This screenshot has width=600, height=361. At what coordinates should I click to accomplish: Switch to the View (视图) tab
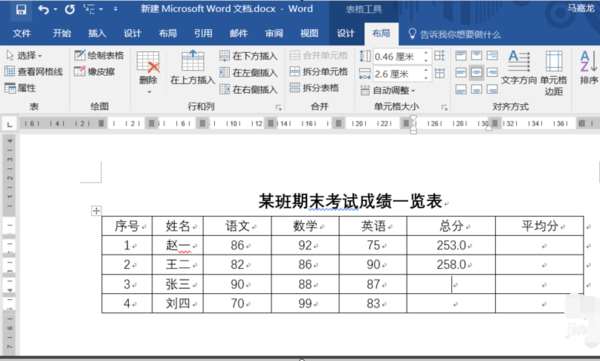click(x=309, y=34)
